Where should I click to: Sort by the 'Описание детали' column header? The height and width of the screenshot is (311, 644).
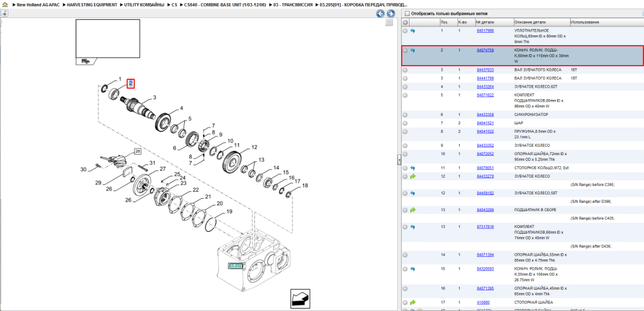tap(542, 22)
